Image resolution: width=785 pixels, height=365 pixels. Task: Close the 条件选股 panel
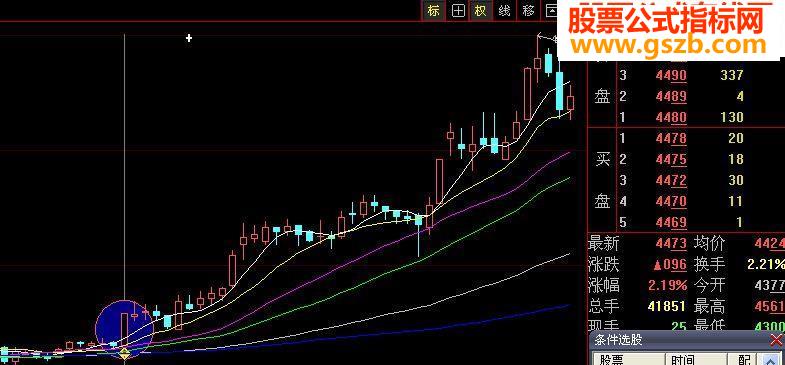click(x=776, y=340)
